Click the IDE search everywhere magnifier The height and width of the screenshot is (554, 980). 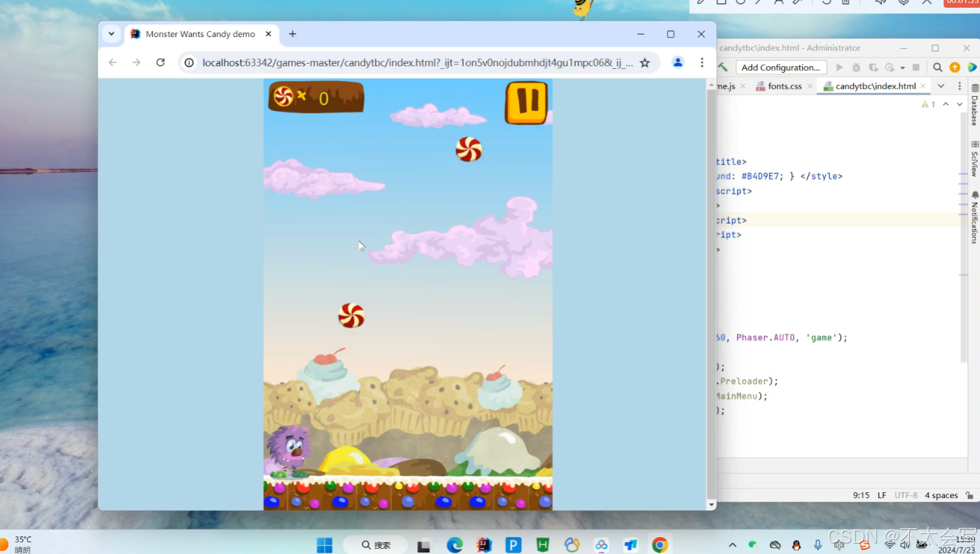coord(937,68)
